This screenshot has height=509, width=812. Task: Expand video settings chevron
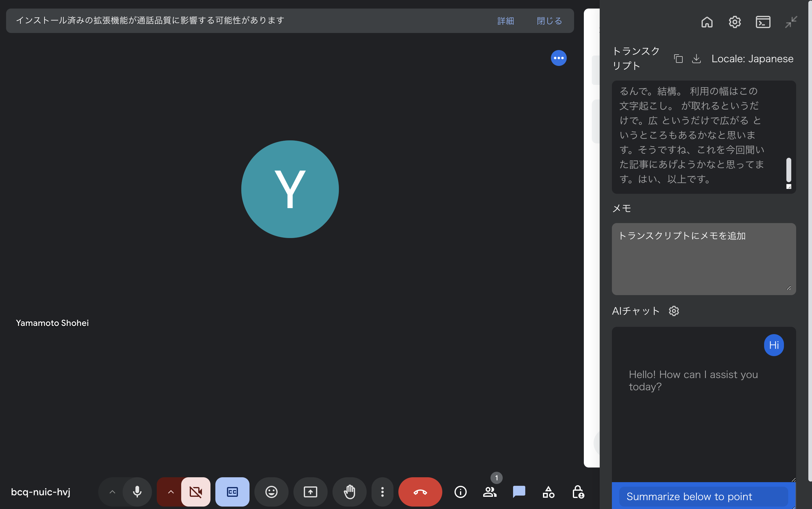[x=171, y=492]
